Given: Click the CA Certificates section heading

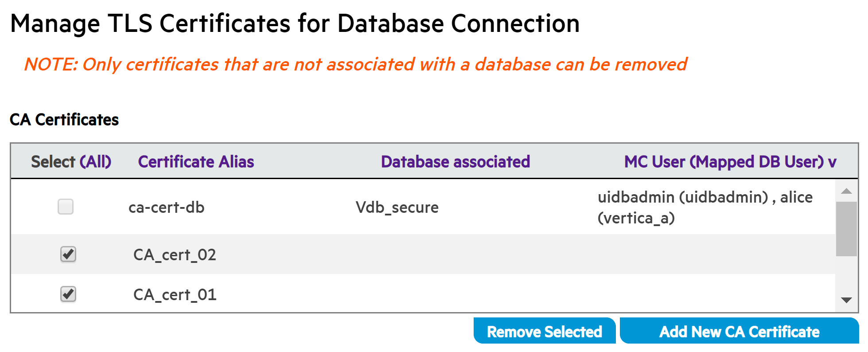Looking at the screenshot, I should pos(64,120).
